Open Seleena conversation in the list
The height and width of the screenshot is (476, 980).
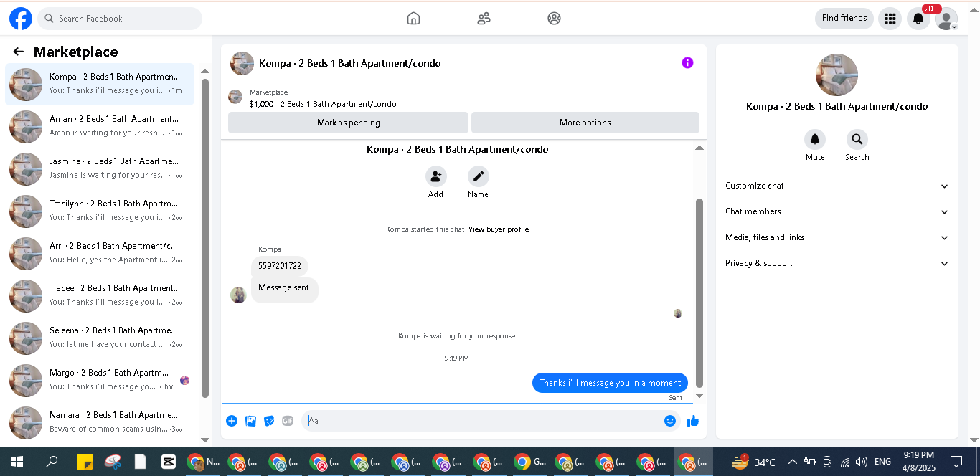(100, 338)
